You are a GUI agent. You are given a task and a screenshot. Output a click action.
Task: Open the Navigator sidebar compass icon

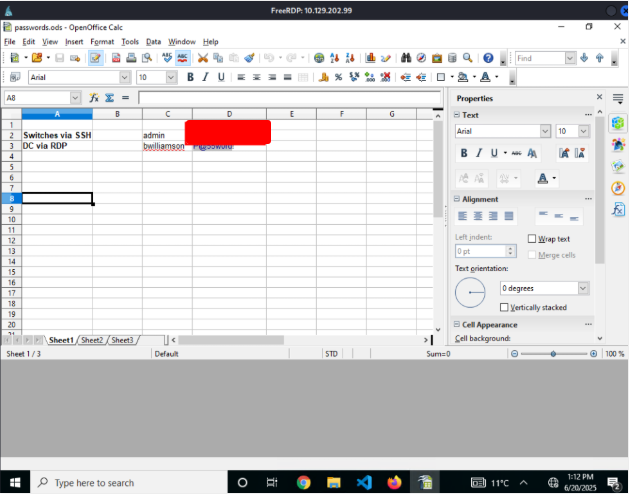pos(618,188)
